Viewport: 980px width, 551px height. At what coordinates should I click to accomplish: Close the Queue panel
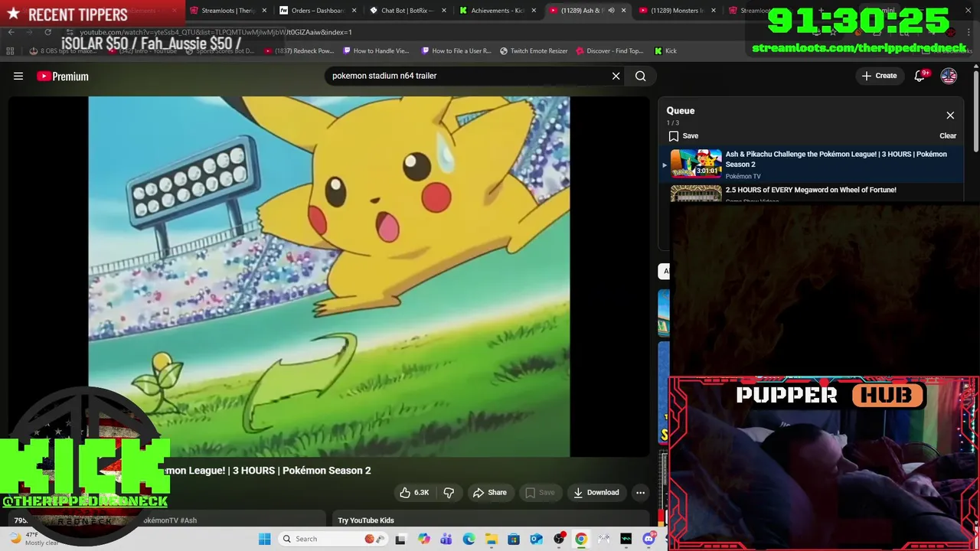pyautogui.click(x=950, y=116)
